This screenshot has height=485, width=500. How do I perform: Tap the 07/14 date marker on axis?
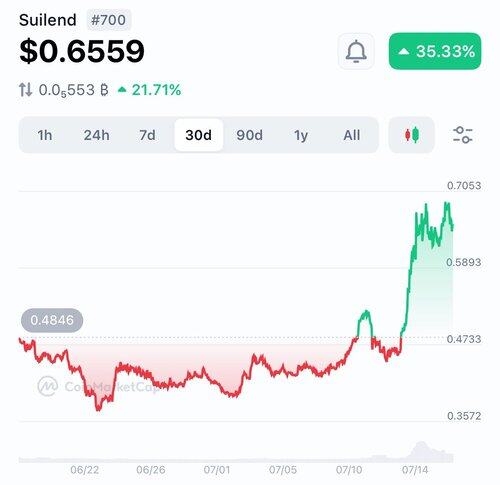point(415,470)
